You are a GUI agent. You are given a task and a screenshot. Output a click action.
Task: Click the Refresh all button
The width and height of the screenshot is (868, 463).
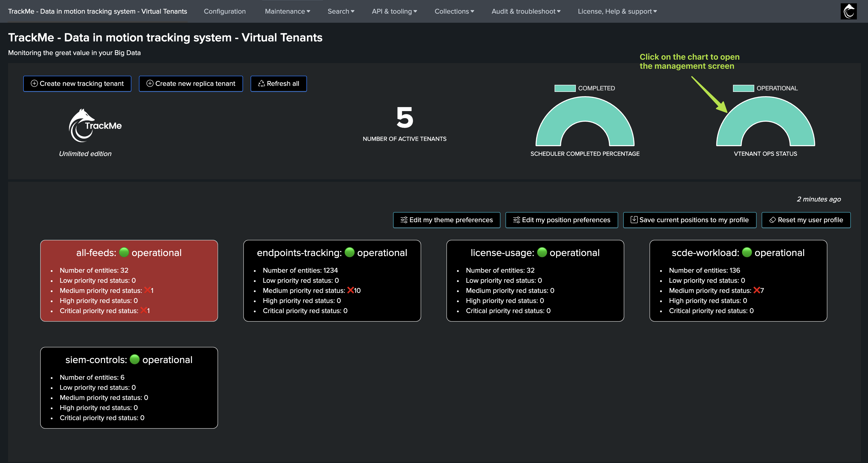278,84
